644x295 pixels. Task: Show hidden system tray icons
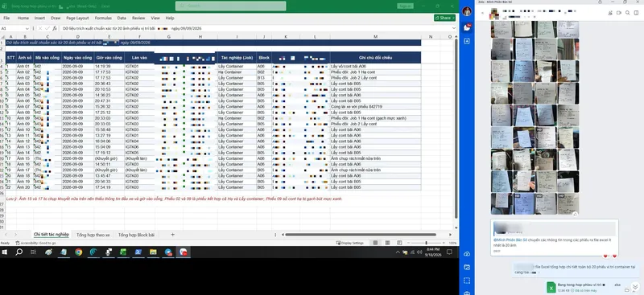click(398, 252)
